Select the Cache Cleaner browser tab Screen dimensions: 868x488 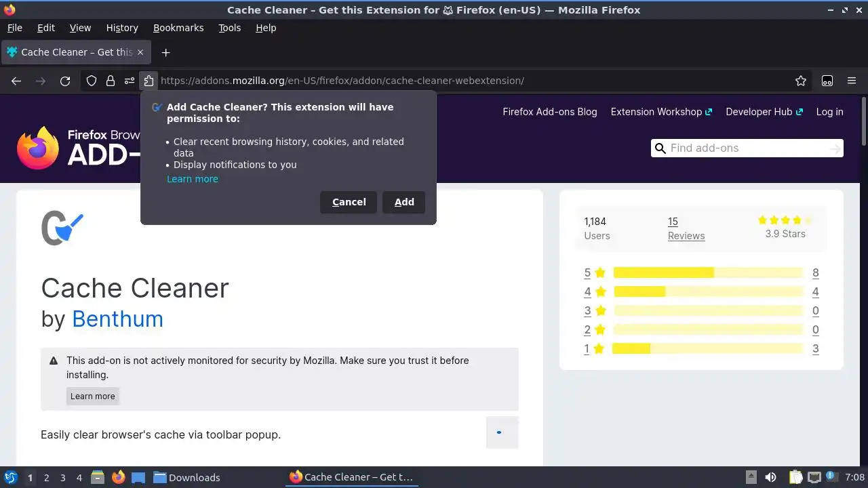(76, 52)
